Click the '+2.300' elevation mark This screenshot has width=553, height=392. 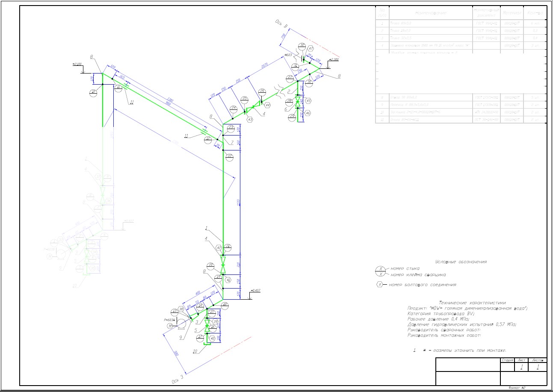click(334, 60)
